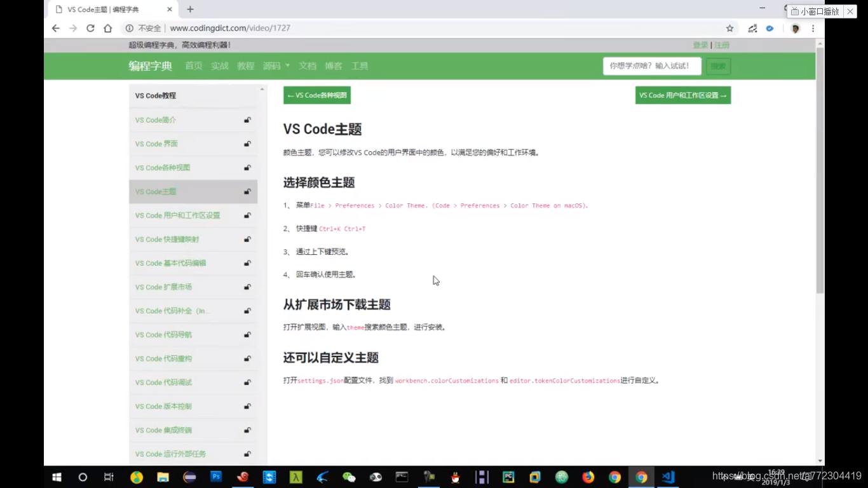This screenshot has width=868, height=488.
Task: Go to 首页 in the green navbar
Action: point(193,66)
